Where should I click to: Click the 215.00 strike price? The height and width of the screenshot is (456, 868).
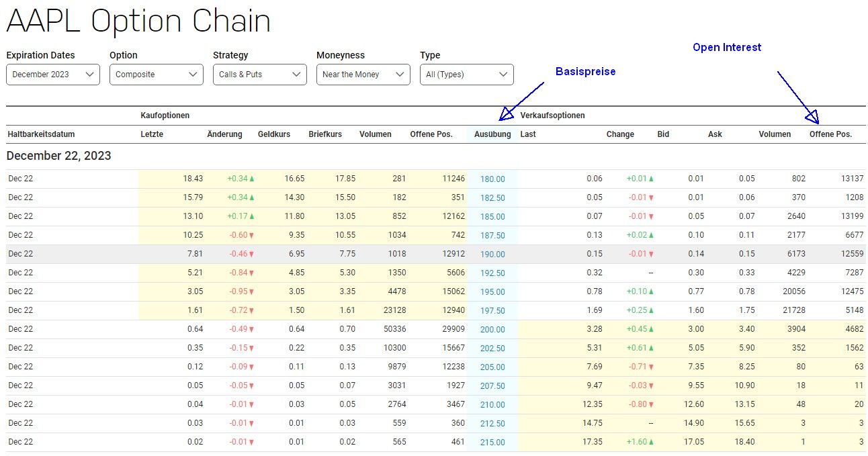[x=492, y=443]
